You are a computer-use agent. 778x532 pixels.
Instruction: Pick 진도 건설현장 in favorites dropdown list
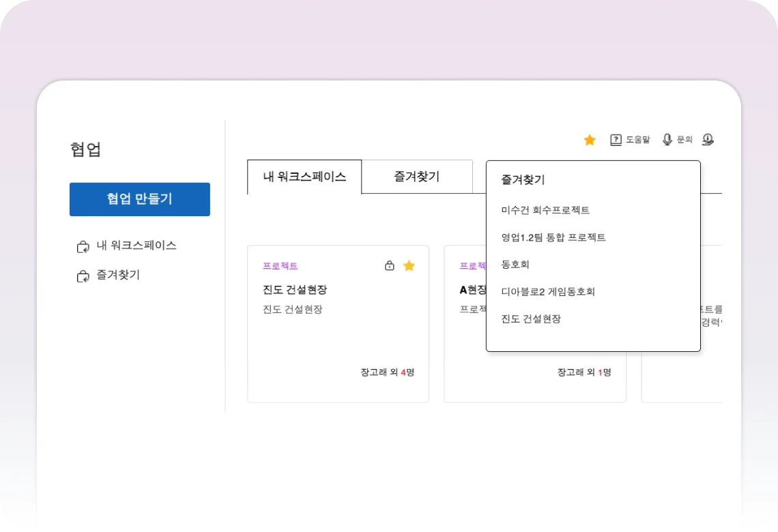coord(531,319)
